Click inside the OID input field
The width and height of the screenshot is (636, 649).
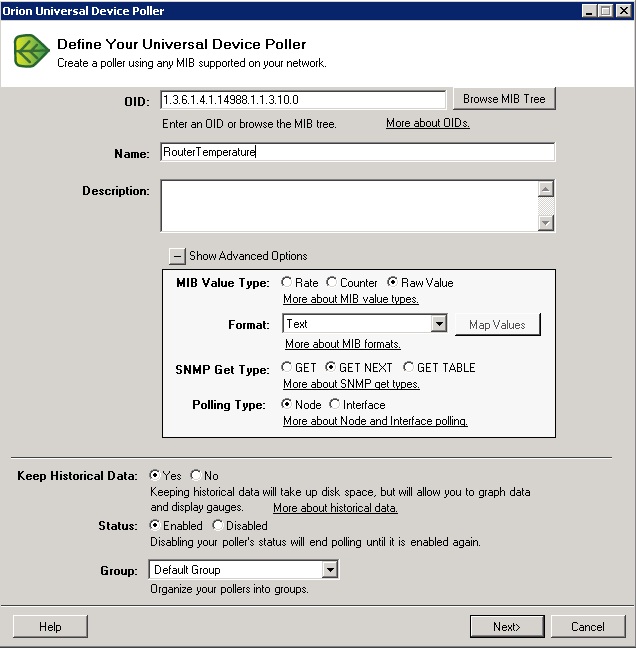click(303, 100)
